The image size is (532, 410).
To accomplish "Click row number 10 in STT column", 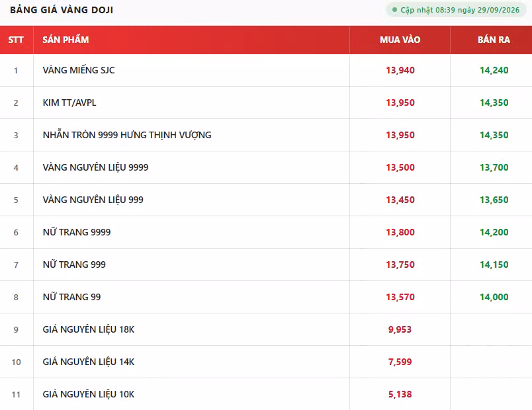I will pos(17,362).
